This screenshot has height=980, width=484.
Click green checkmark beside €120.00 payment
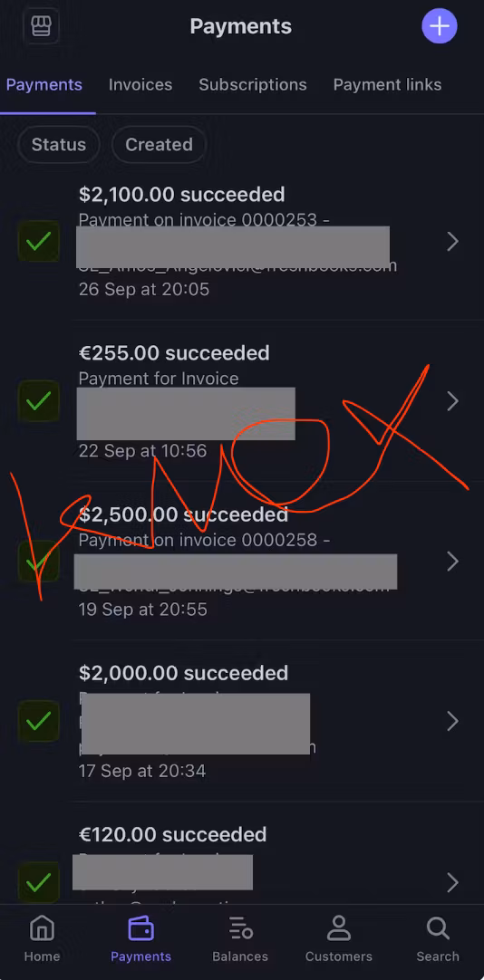click(x=39, y=882)
